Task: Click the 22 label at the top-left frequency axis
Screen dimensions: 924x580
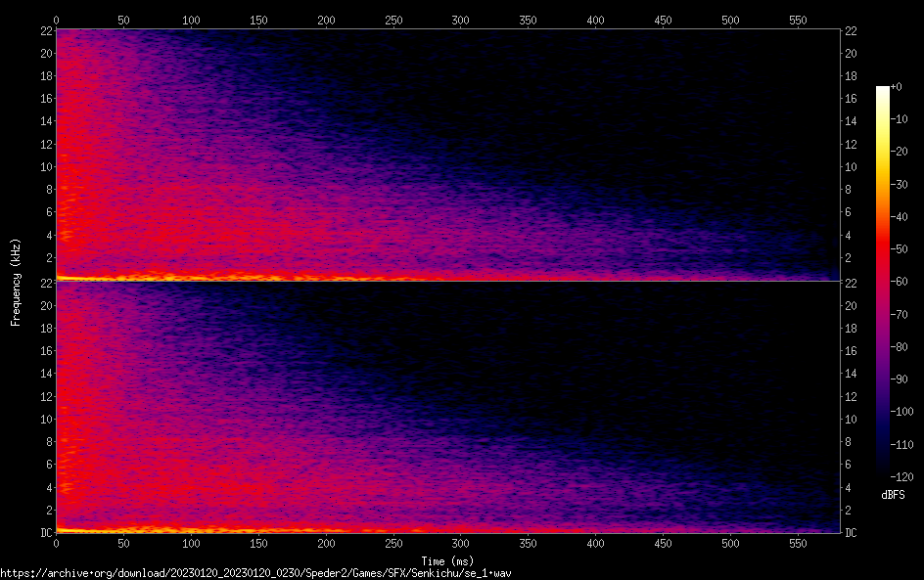Action: 45,31
